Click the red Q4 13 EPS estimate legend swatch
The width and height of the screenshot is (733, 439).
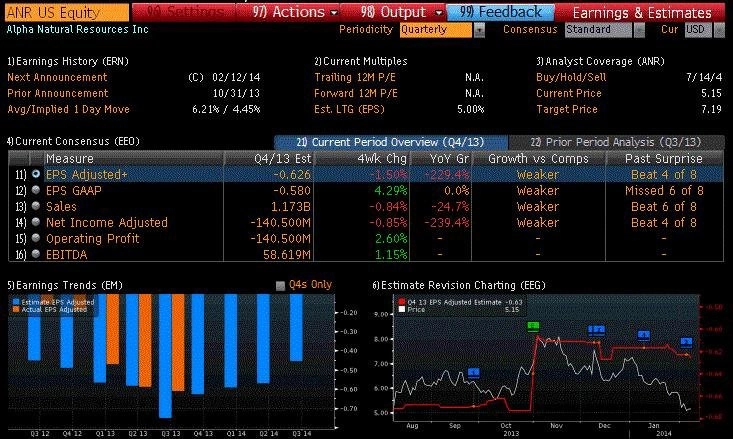[x=402, y=302]
